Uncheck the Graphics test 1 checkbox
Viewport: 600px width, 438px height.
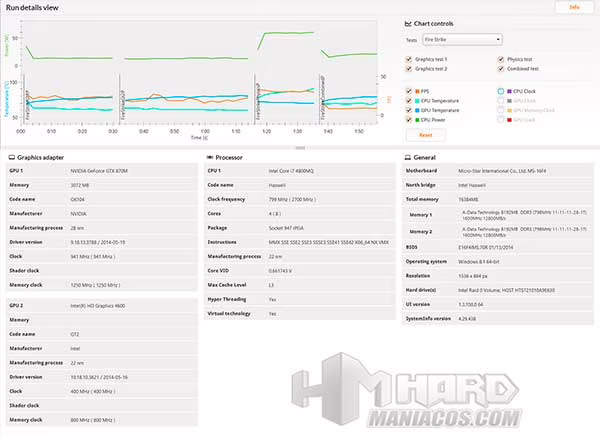(408, 59)
